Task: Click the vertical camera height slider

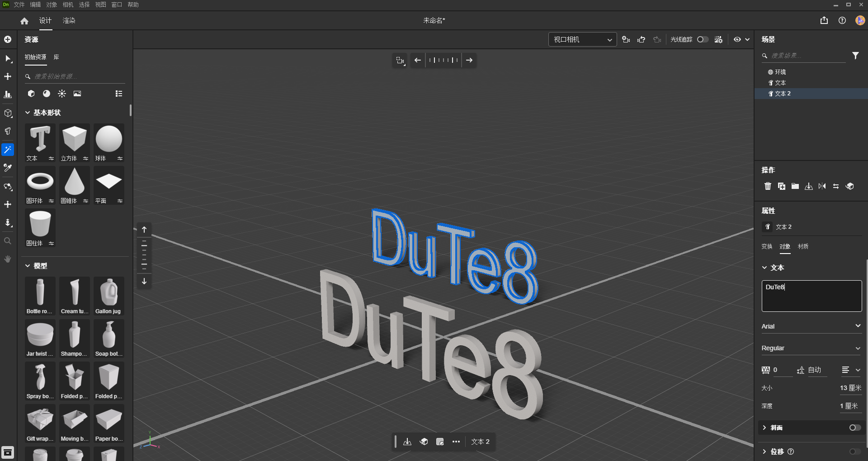Action: click(x=144, y=255)
